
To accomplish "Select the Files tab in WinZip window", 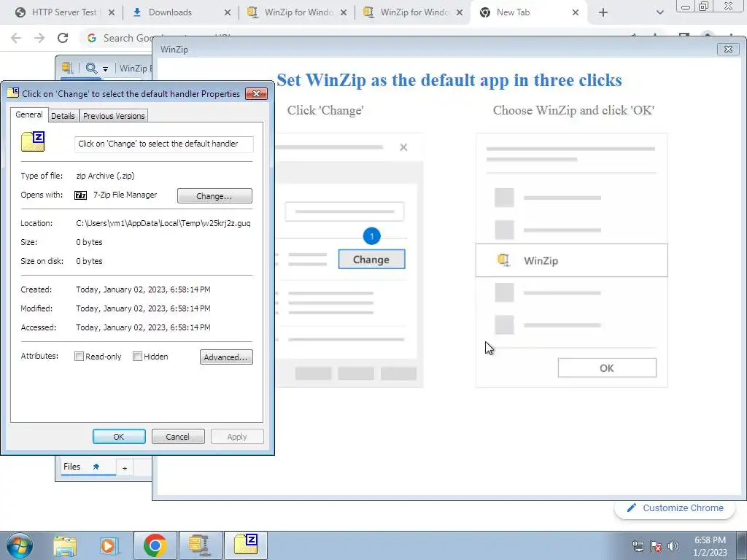I will point(72,467).
